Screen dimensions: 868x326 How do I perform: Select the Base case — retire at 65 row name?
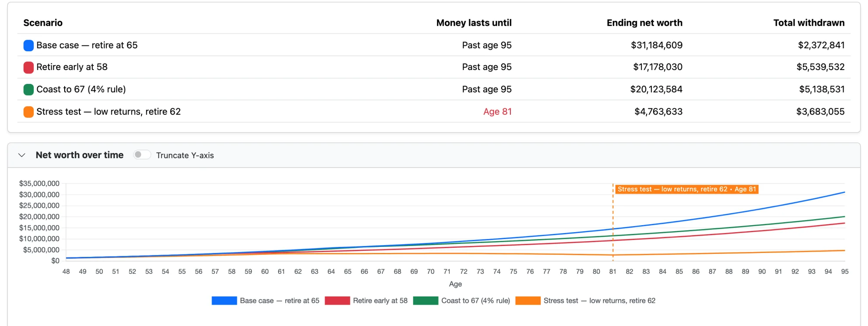click(87, 45)
